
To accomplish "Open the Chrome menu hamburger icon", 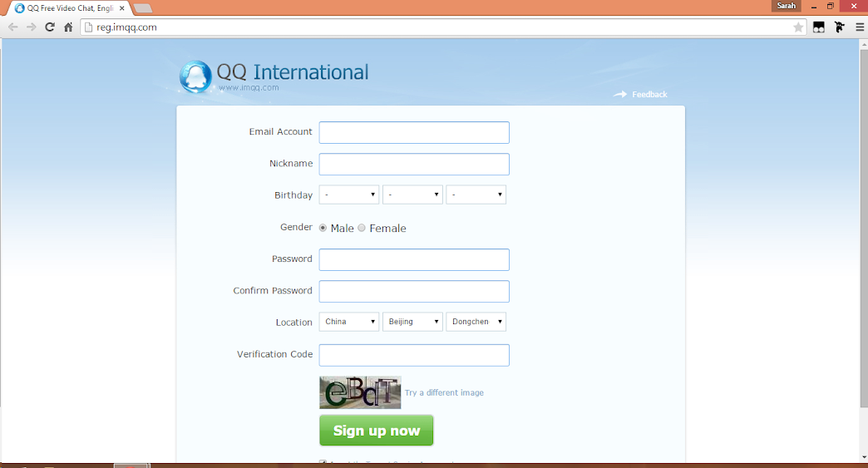I will click(x=860, y=27).
